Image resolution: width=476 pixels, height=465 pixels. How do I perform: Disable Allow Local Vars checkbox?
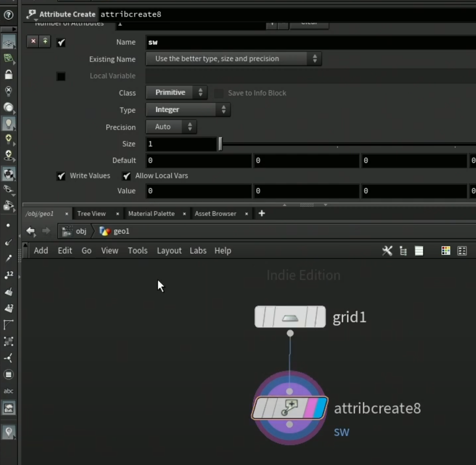[127, 176]
